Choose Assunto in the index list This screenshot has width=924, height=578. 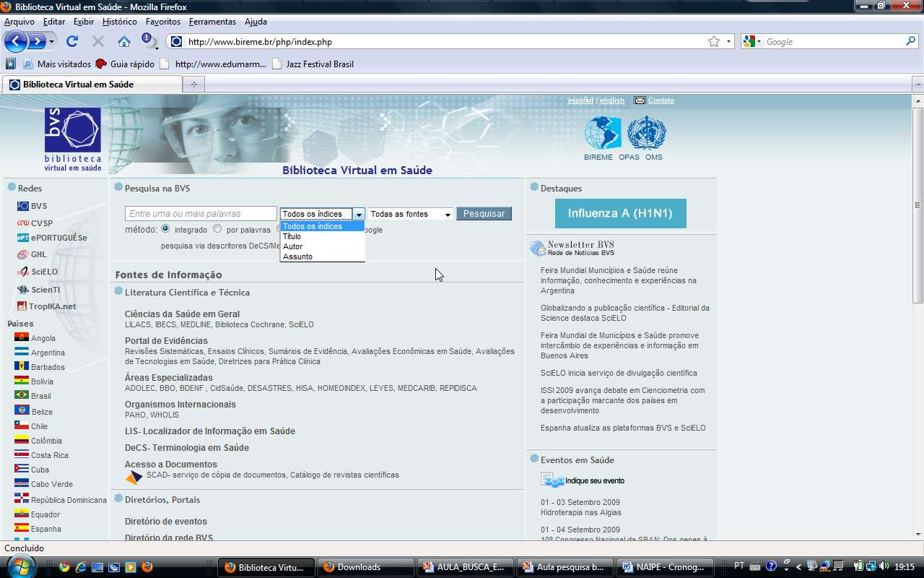click(322, 256)
